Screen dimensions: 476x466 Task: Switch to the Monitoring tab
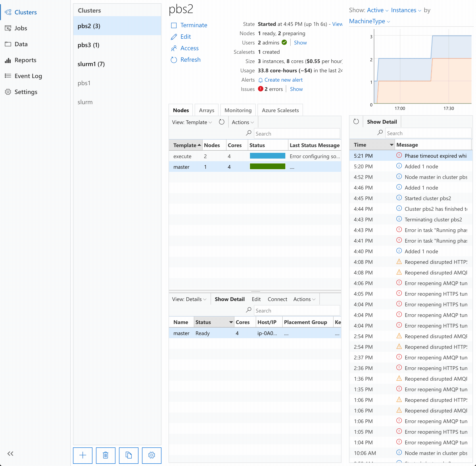[x=238, y=110]
